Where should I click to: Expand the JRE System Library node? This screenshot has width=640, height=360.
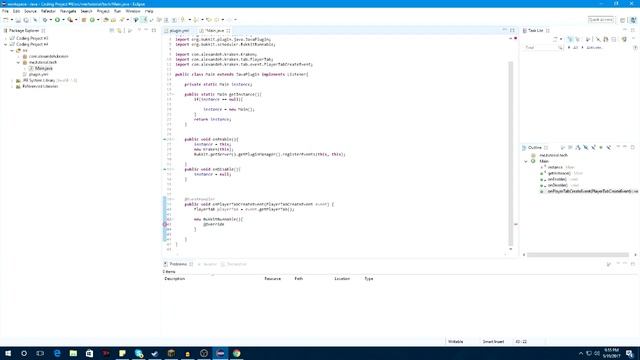tap(12, 80)
